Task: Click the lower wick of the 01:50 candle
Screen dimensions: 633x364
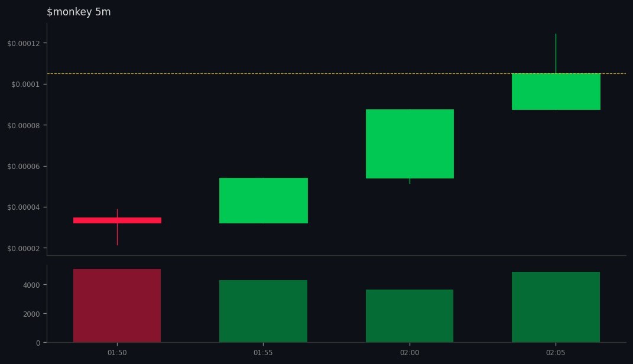Action: coord(117,233)
